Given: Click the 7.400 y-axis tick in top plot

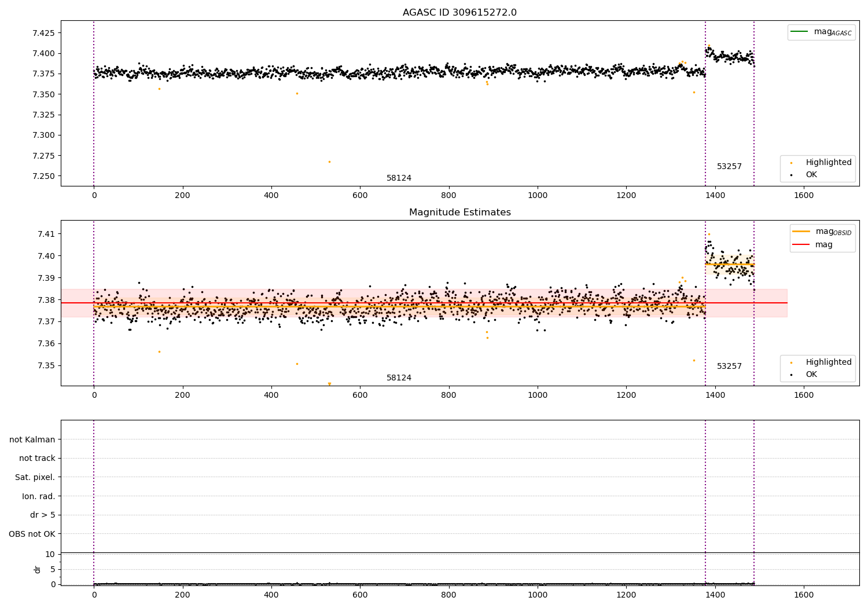Looking at the screenshot, I should tap(43, 53).
